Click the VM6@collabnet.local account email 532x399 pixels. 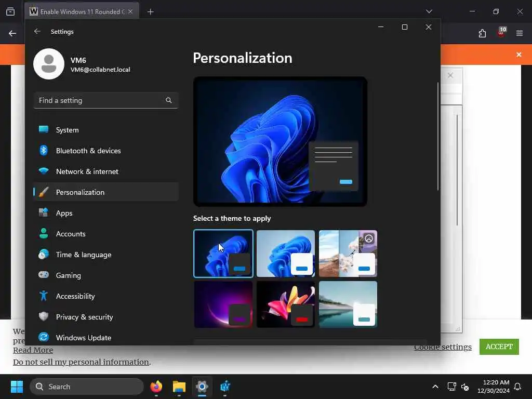[x=100, y=70]
